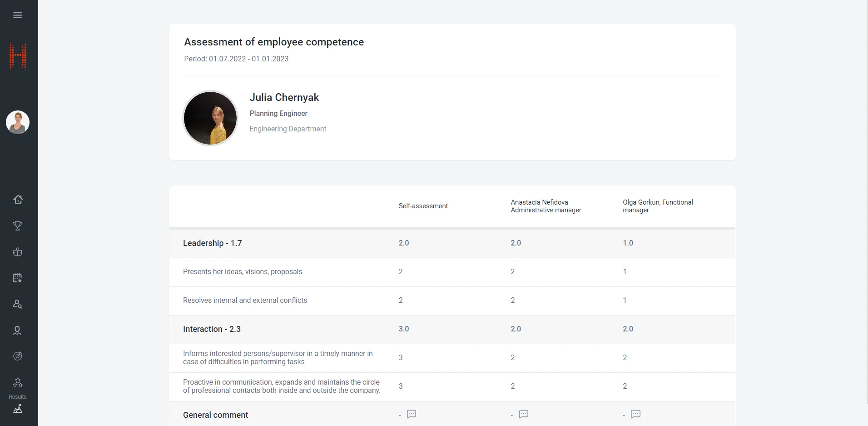Image resolution: width=868 pixels, height=426 pixels.
Task: Open the trophy achievements icon
Action: pos(18,226)
